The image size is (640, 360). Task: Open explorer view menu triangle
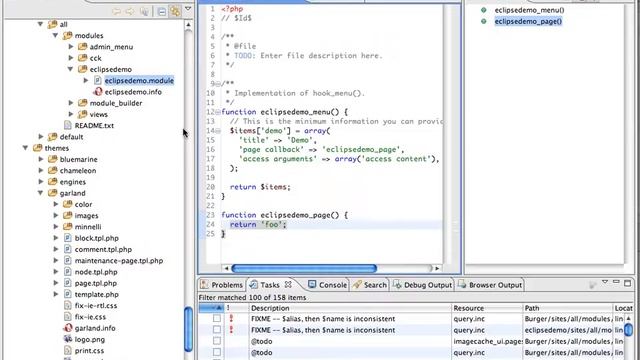(x=188, y=9)
